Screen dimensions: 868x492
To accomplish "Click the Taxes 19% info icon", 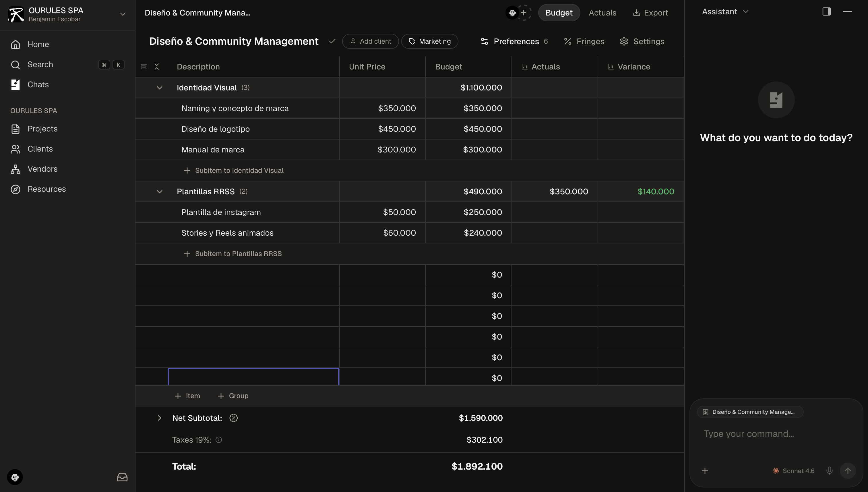I will click(219, 440).
